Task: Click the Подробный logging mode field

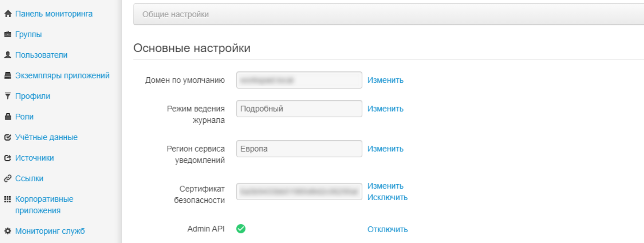Action: 299,109
